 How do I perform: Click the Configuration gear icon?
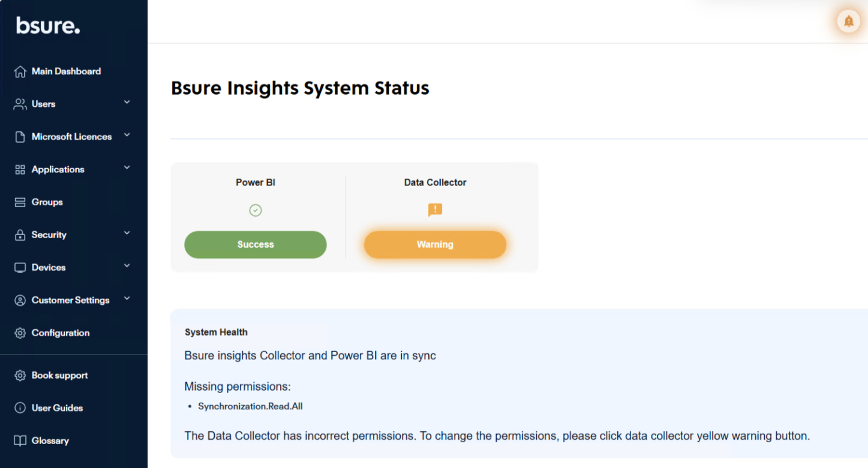tap(20, 333)
